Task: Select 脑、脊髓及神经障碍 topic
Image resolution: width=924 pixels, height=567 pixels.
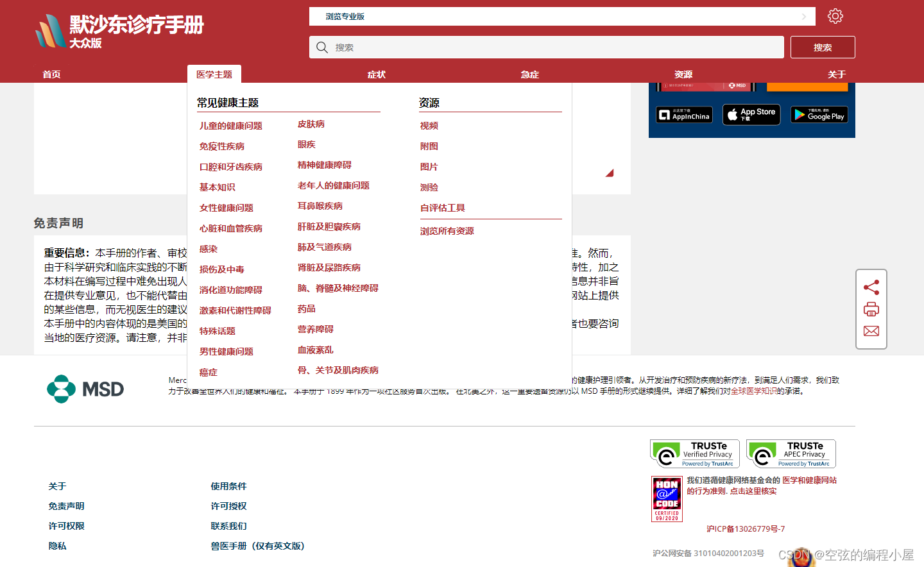Action: click(x=338, y=288)
